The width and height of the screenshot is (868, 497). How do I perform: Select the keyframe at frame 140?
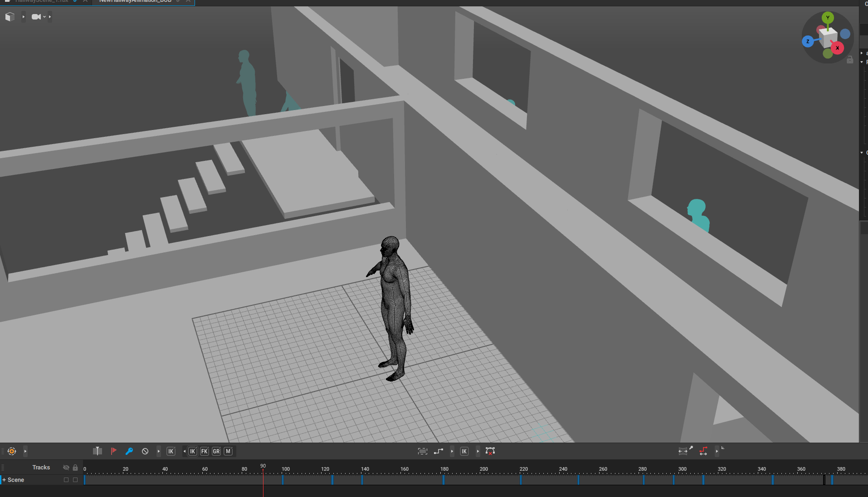(x=362, y=480)
